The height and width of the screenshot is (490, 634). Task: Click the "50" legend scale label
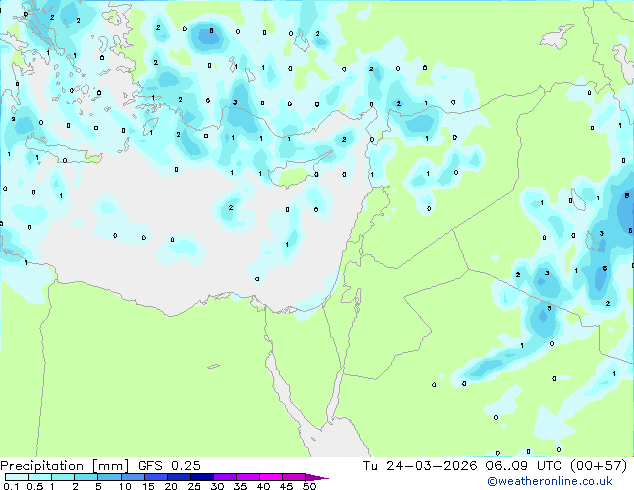pos(309,486)
